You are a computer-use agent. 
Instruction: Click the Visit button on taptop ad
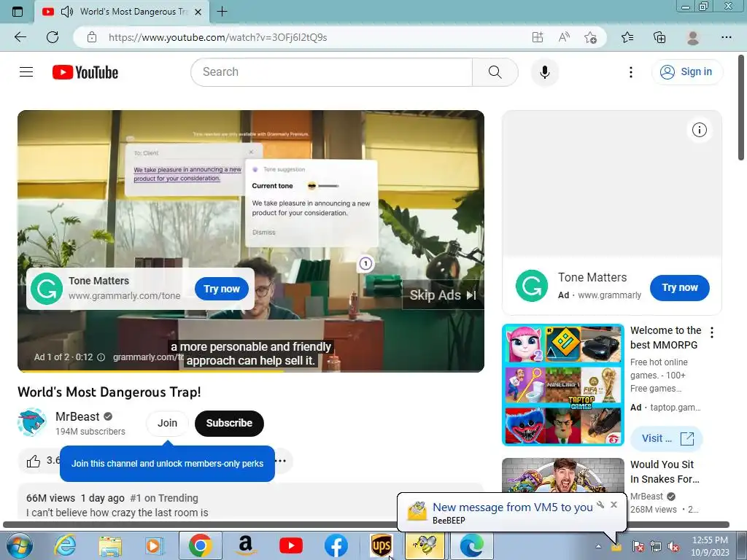(667, 438)
